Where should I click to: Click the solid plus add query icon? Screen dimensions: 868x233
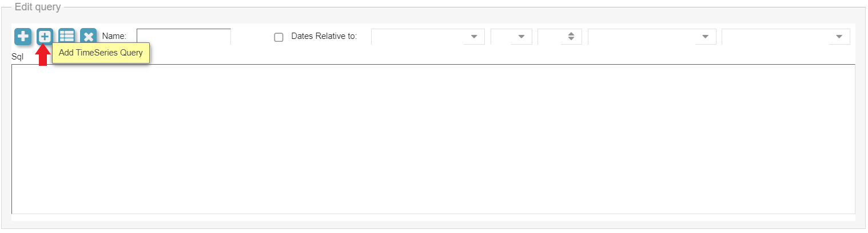pyautogui.click(x=23, y=37)
